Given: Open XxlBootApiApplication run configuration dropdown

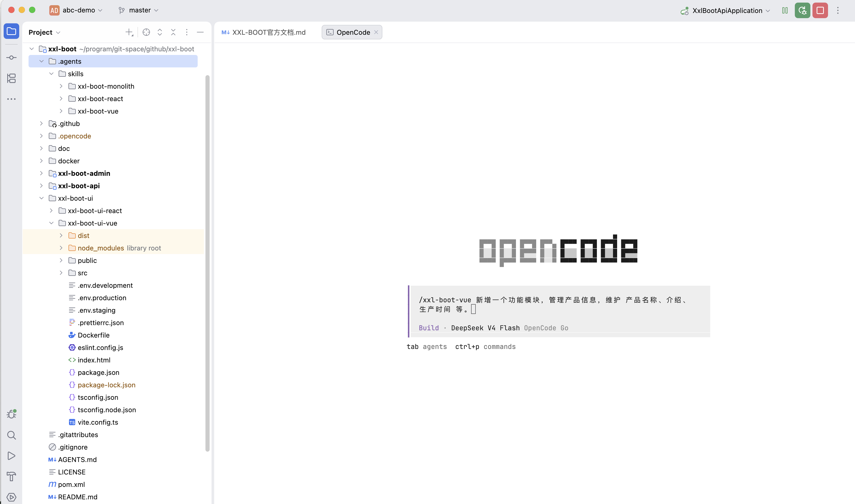Looking at the screenshot, I should click(x=731, y=11).
